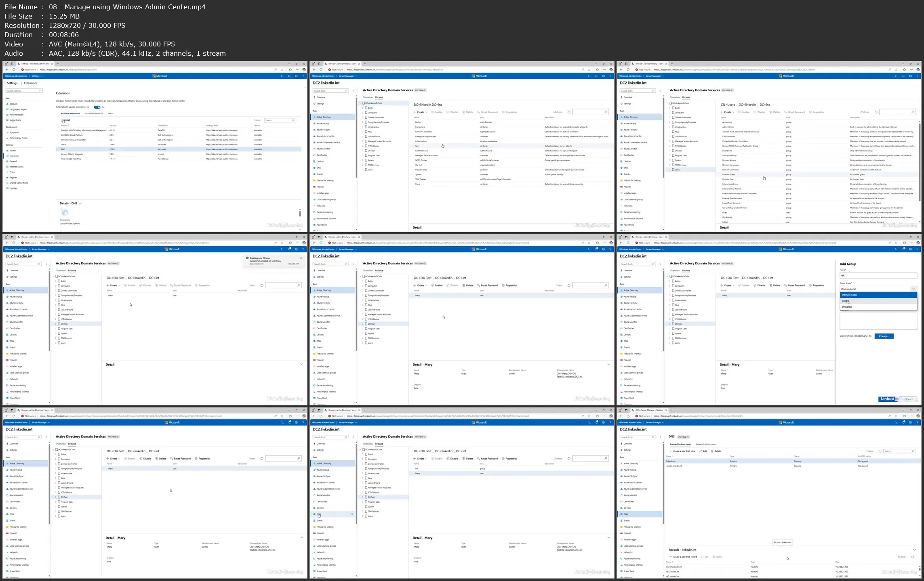Select the '_msdcs.linkedin.int' DNS zone row
The height and width of the screenshot is (581, 924).
[x=792, y=466]
